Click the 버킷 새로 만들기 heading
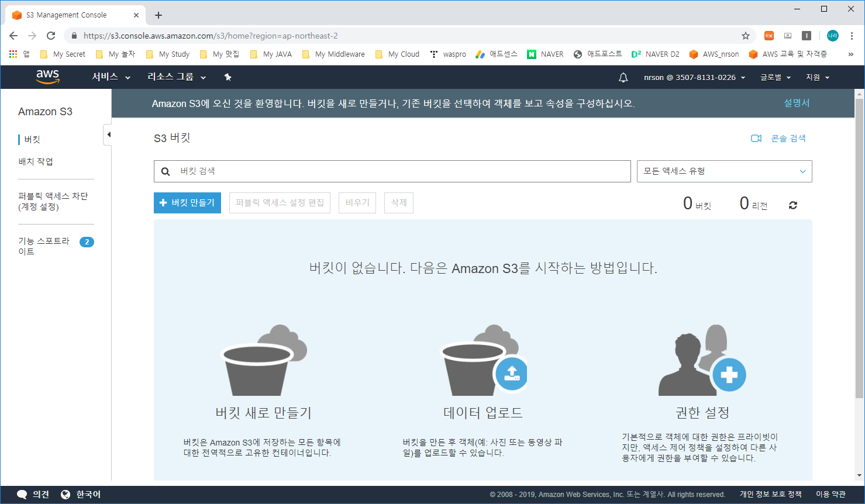865x504 pixels. point(264,413)
